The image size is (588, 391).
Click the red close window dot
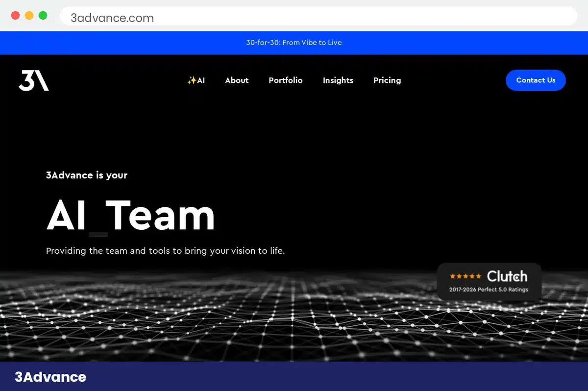15,15
